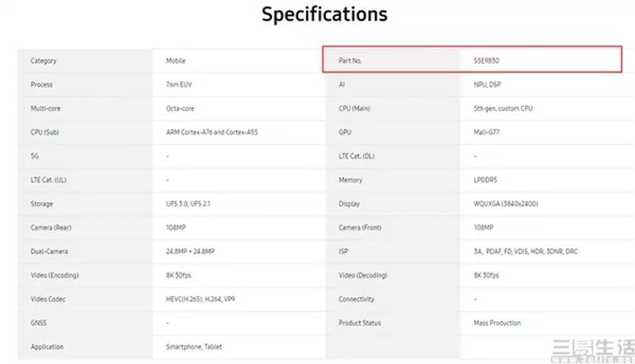Select the Camera (Rear) 108MP value
The image size is (635, 364).
pyautogui.click(x=177, y=228)
